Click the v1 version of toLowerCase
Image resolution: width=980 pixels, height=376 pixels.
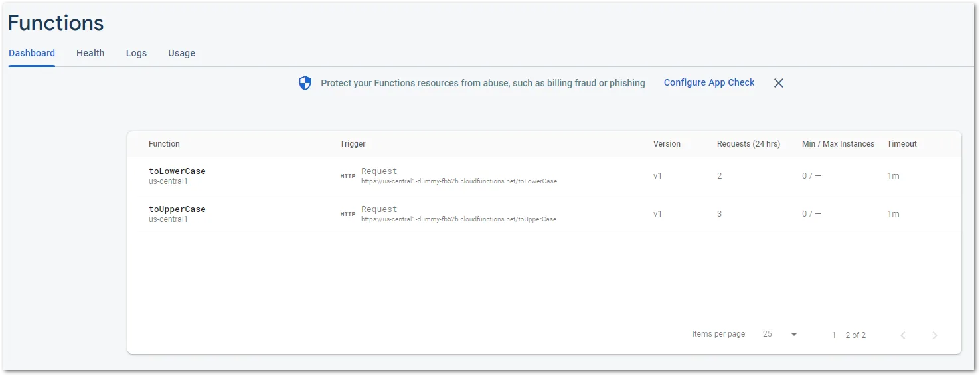click(x=657, y=176)
